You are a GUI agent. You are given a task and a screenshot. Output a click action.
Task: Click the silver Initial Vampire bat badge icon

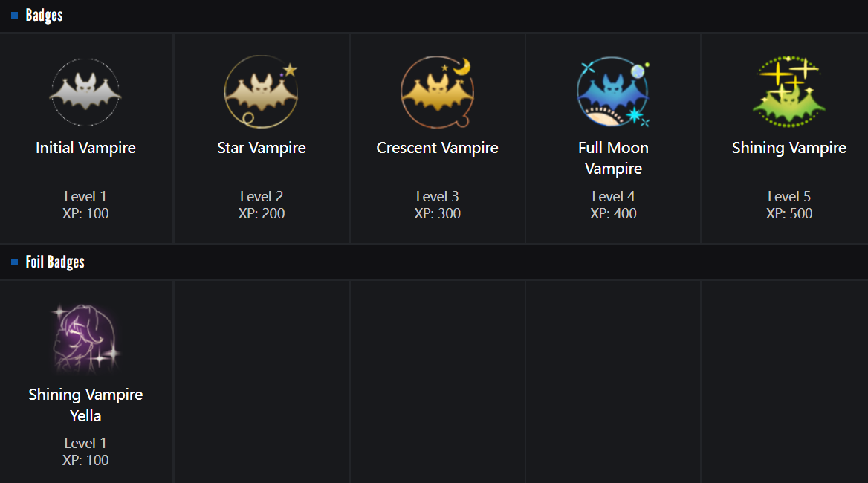[x=85, y=93]
